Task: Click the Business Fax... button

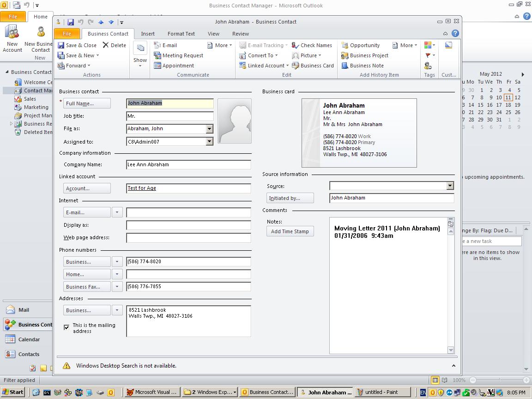Action: coord(87,287)
